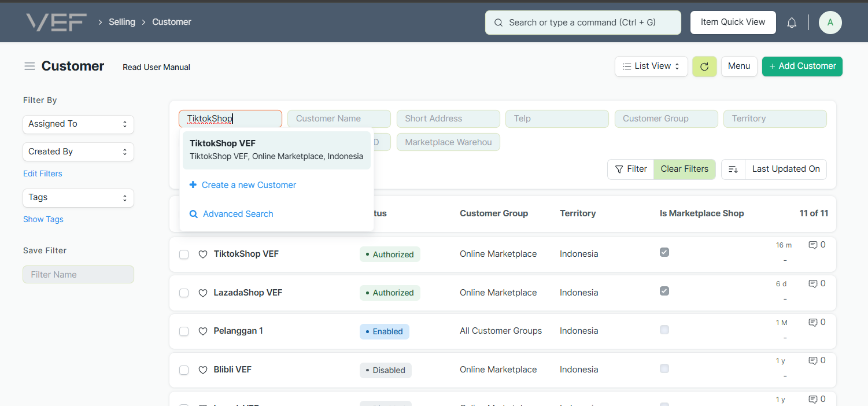
Task: Open the notifications bell
Action: click(792, 23)
